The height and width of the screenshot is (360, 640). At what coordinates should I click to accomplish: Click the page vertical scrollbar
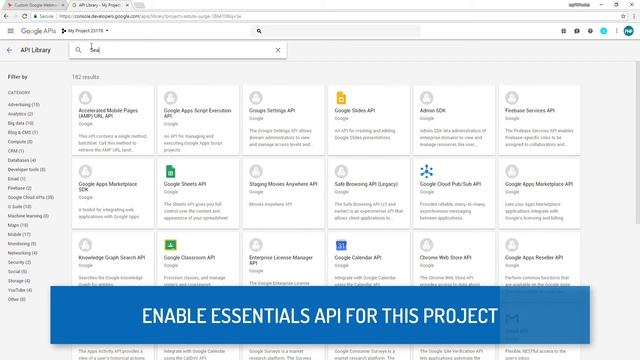(638, 142)
